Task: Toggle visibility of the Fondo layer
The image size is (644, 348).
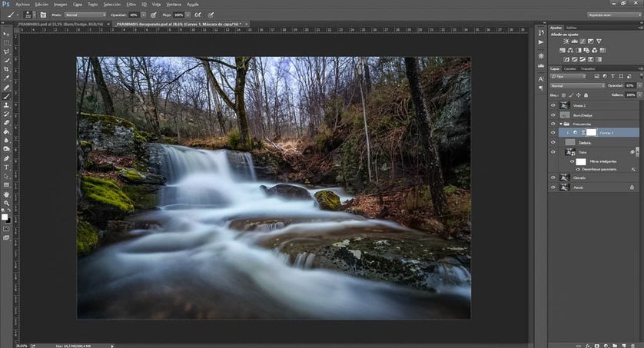Action: coord(553,187)
